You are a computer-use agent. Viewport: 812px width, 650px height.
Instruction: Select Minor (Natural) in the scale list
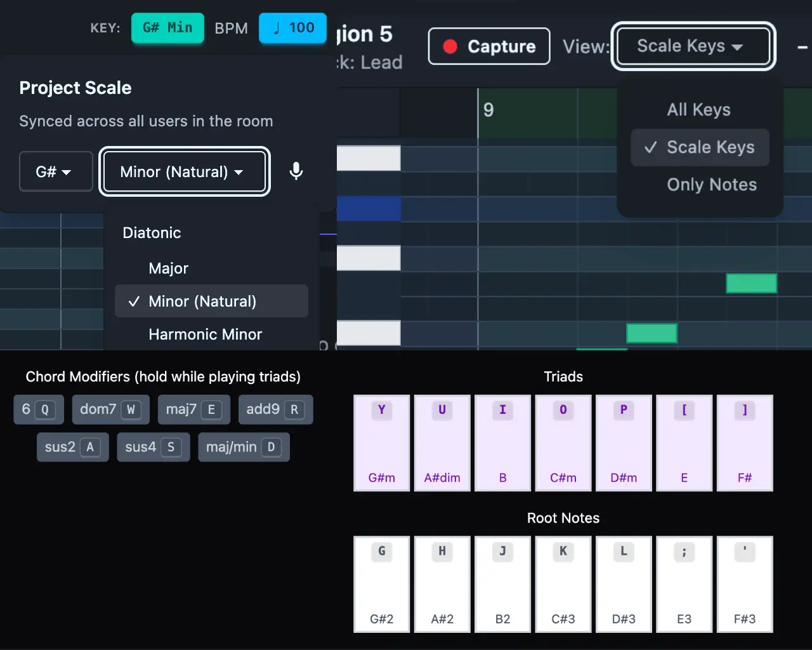[x=211, y=302]
